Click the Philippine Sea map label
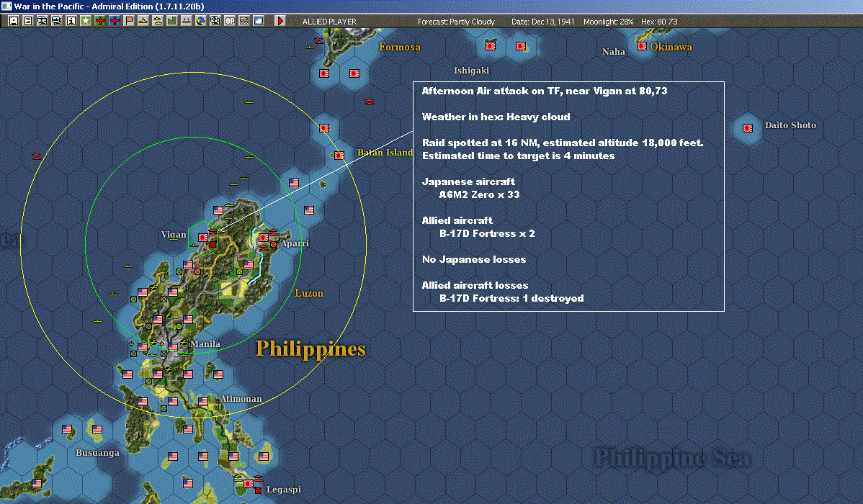863x504 pixels. point(673,459)
